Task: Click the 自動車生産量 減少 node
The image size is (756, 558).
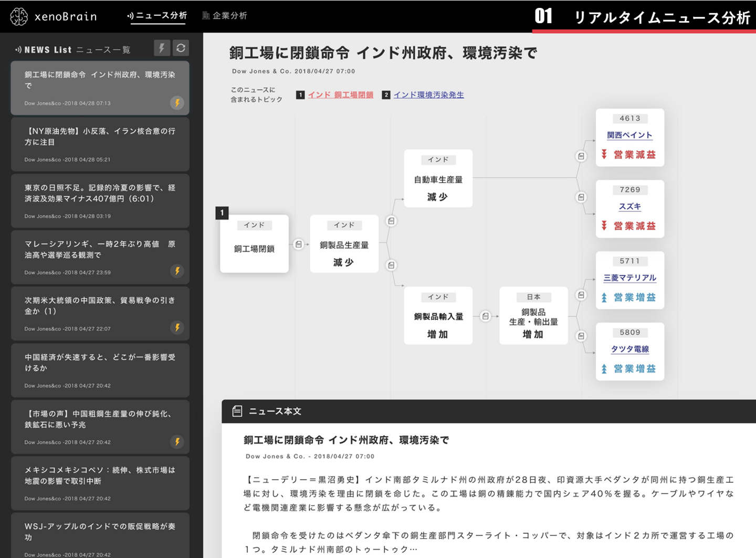Action: [438, 178]
